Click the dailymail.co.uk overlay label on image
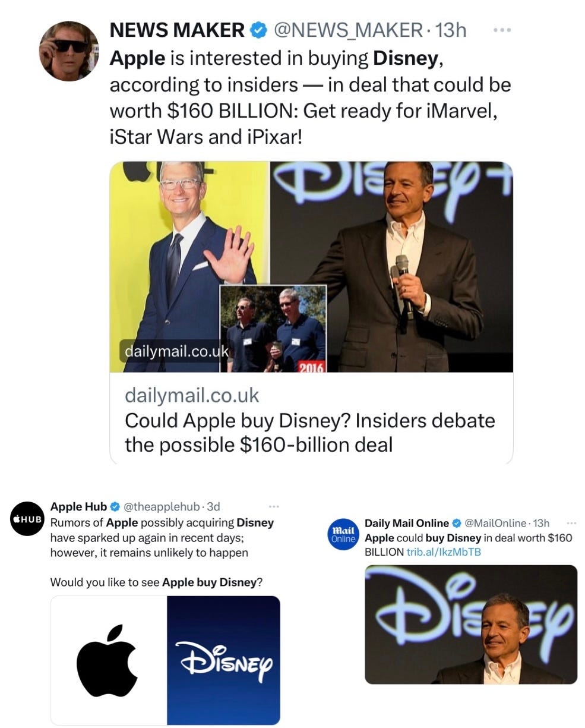Viewport: 585px width, 728px height. click(x=176, y=351)
